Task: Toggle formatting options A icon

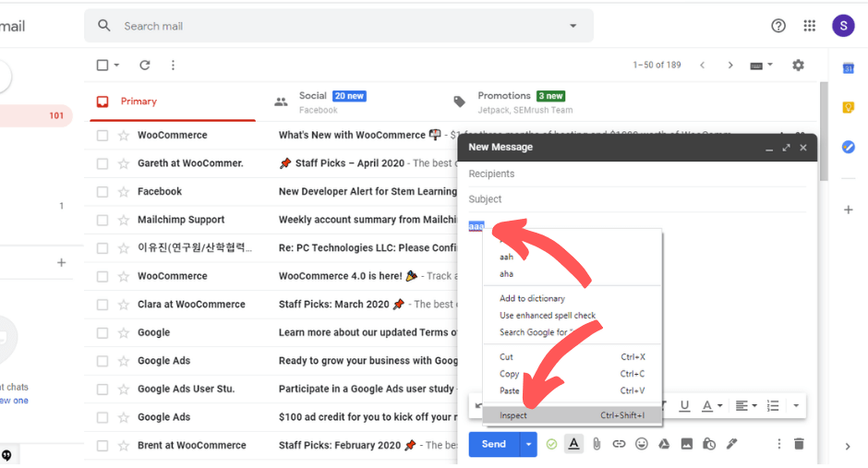Action: click(574, 444)
